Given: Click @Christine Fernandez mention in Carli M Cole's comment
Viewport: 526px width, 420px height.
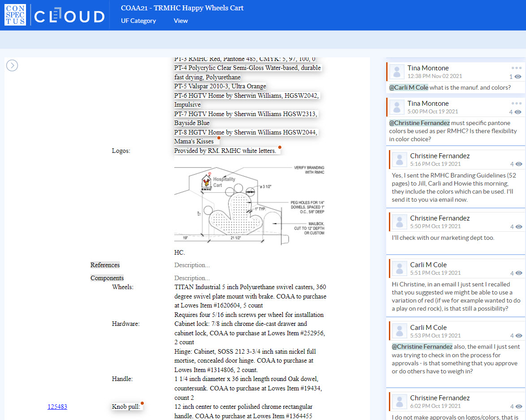Looking at the screenshot, I should [x=422, y=347].
